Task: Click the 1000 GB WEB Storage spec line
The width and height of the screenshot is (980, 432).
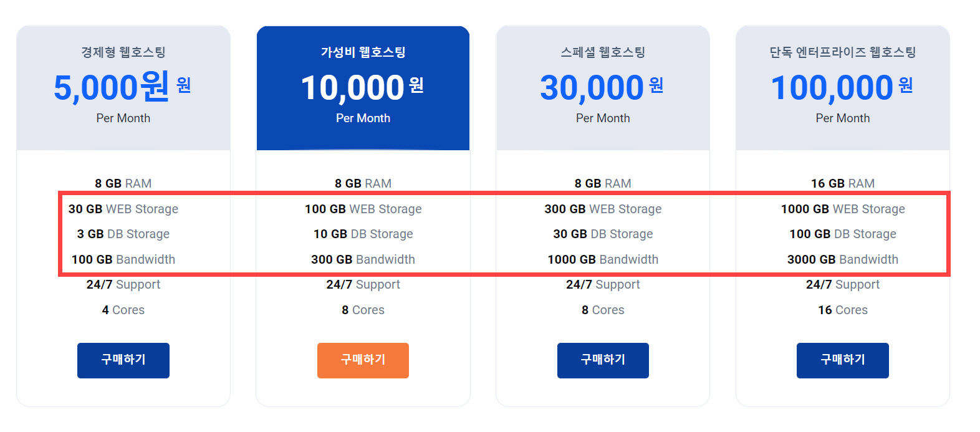Action: click(842, 209)
